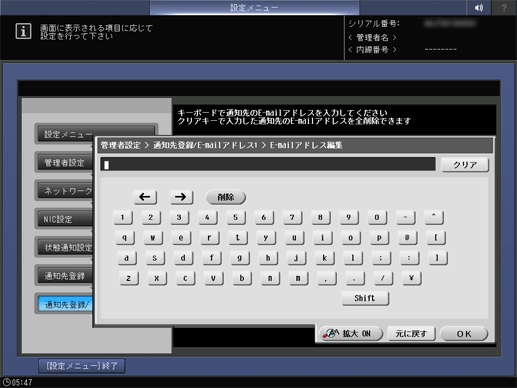
Task: Click the E-mail address input field
Action: click(268, 164)
